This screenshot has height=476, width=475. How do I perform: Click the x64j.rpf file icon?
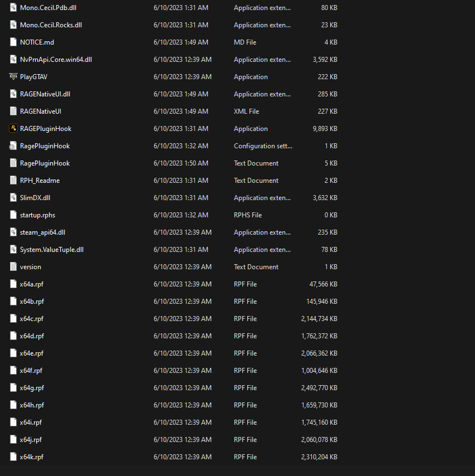(13, 440)
